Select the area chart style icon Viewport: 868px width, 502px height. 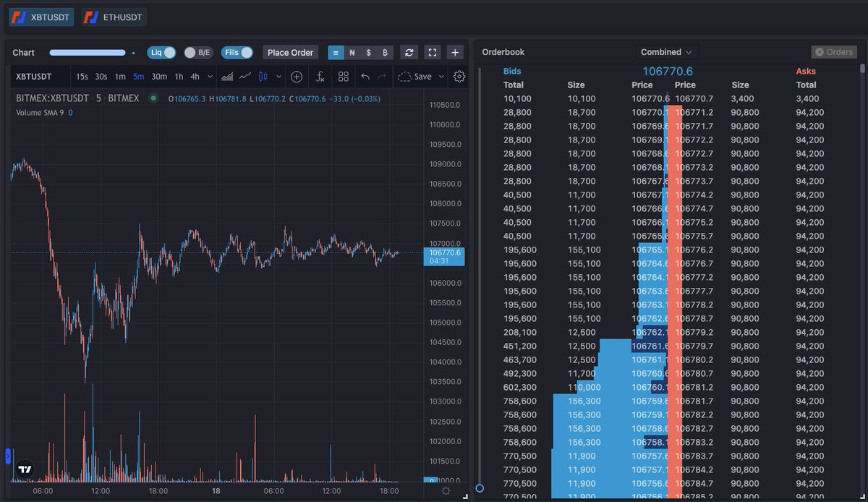point(227,77)
